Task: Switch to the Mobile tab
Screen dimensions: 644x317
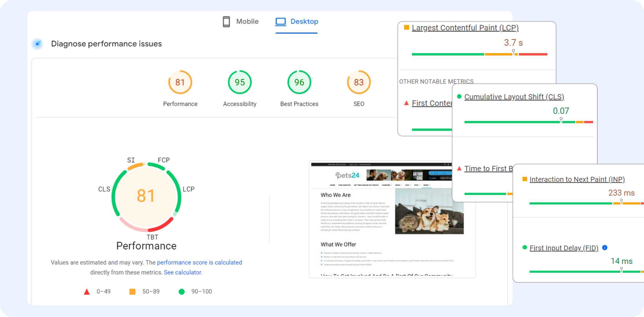Action: (x=247, y=21)
